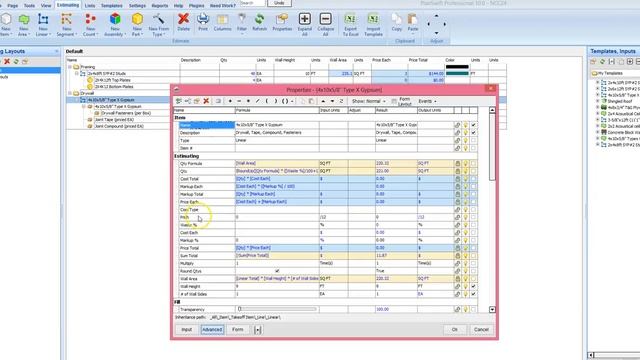Click the link icon in the Description row
The width and height of the screenshot is (640, 360).
pos(457,133)
